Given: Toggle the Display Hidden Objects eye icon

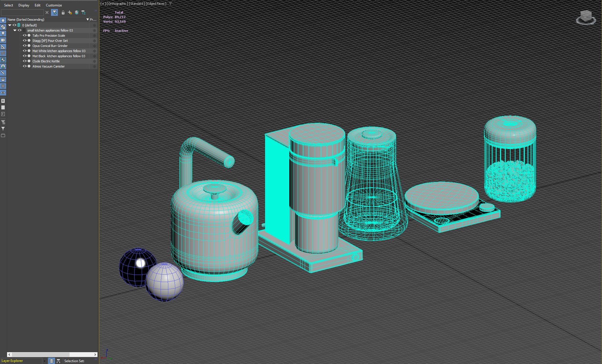Looking at the screenshot, I should [3, 93].
